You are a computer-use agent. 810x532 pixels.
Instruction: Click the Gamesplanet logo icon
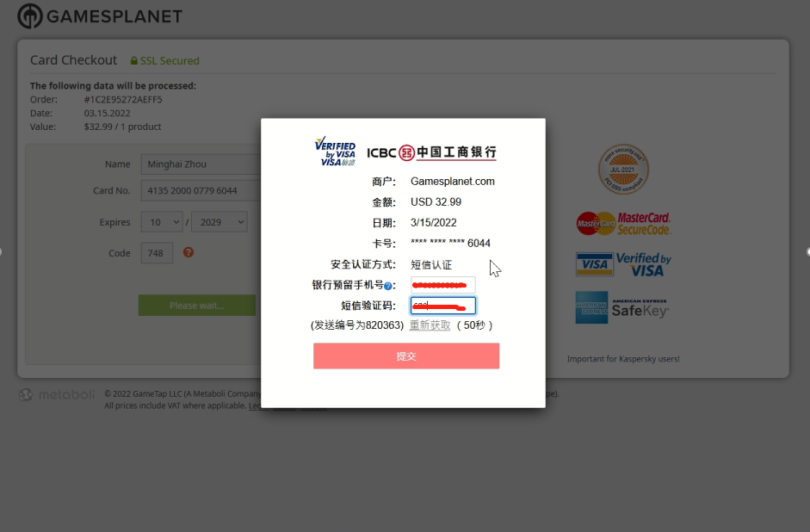click(x=30, y=16)
